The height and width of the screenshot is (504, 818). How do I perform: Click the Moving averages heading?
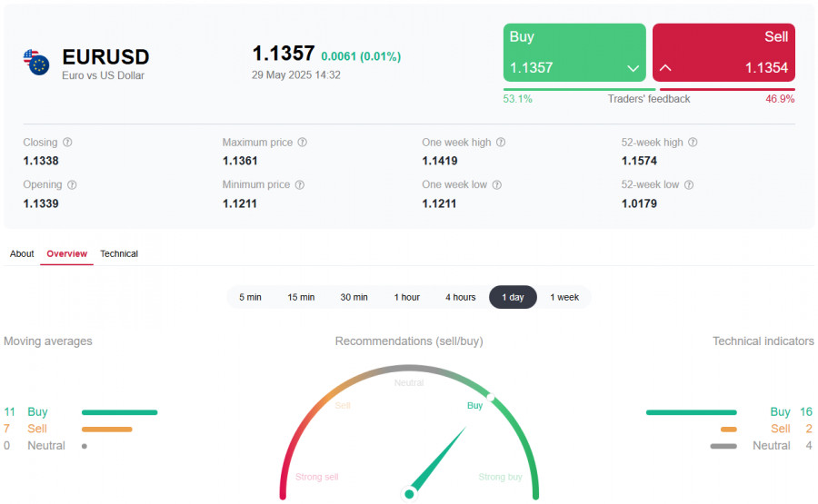[48, 341]
